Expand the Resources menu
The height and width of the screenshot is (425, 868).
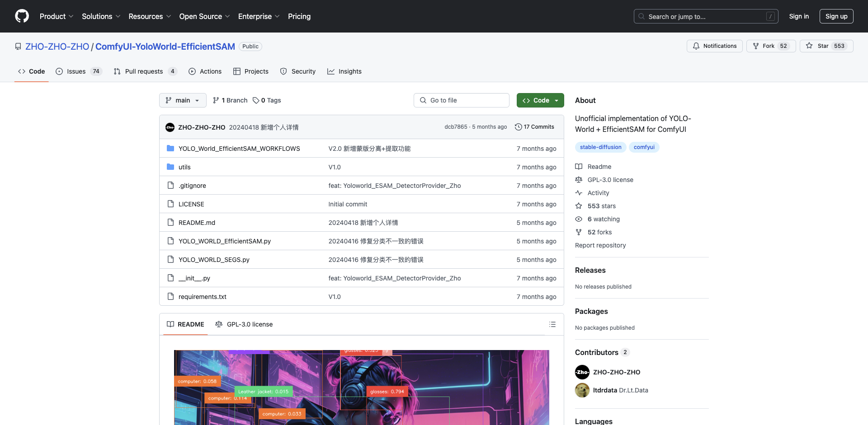coord(150,16)
